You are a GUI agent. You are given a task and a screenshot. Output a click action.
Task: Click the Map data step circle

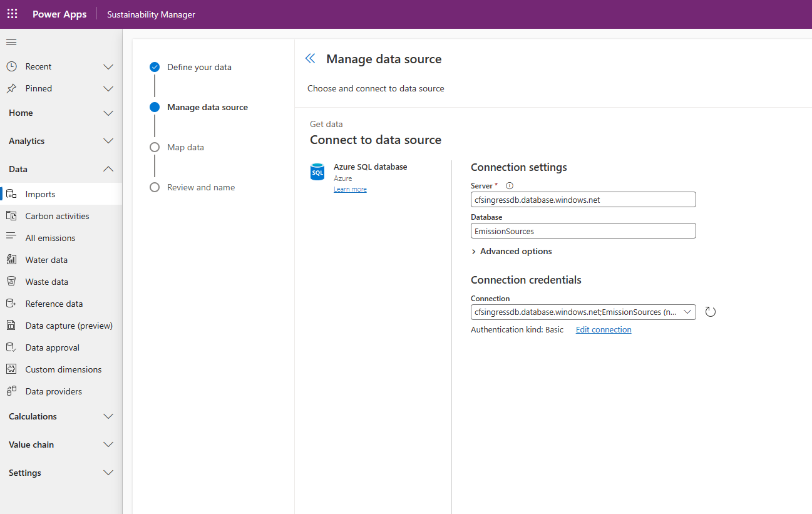point(155,147)
